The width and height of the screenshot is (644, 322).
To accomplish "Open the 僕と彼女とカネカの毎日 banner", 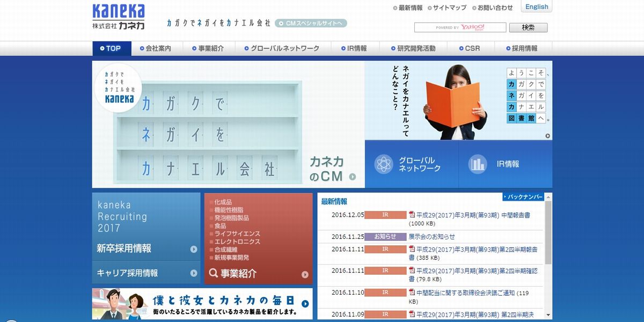I will tap(202, 304).
